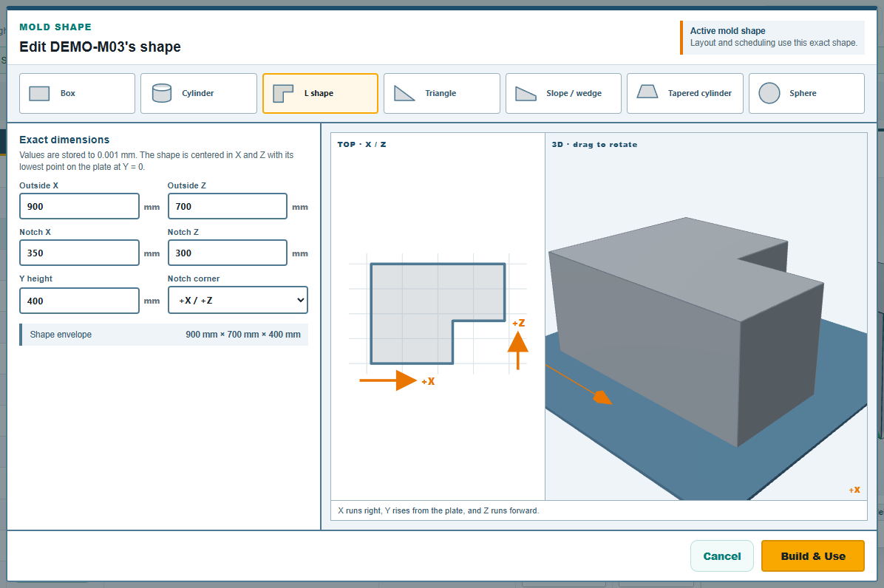Click the Shape envelope summary row
The height and width of the screenshot is (588, 884).
pos(163,335)
